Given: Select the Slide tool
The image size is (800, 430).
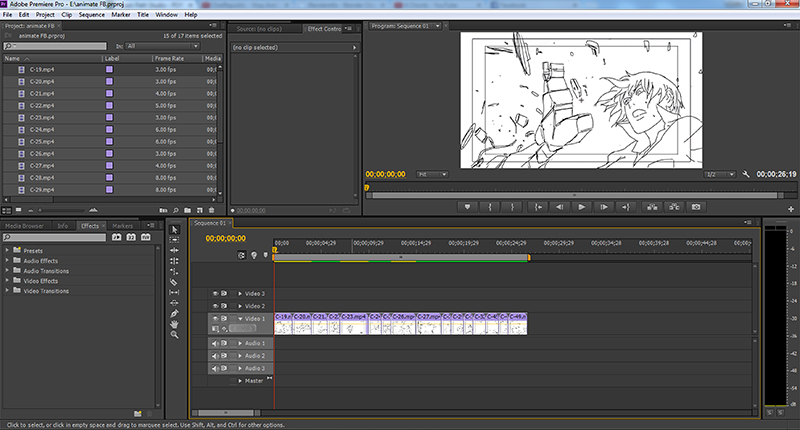Looking at the screenshot, I should click(x=174, y=303).
